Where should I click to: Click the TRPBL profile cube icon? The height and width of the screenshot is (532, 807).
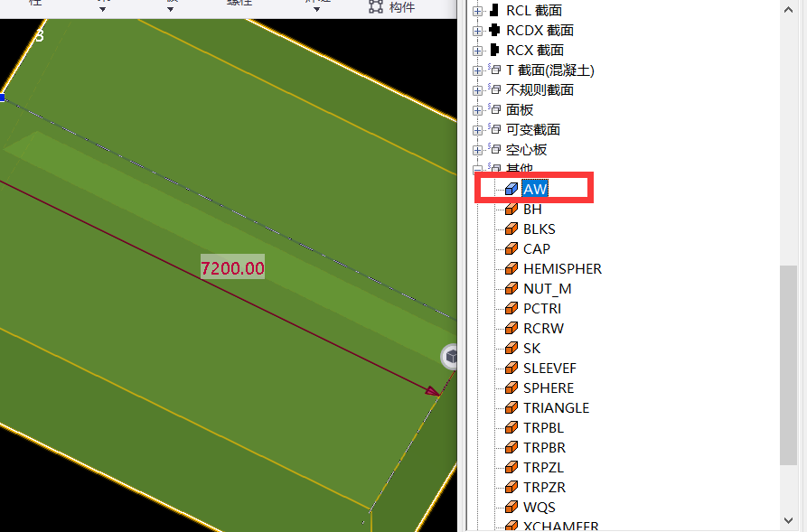pyautogui.click(x=511, y=427)
